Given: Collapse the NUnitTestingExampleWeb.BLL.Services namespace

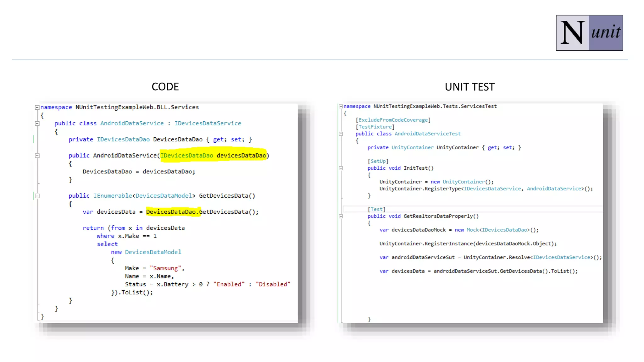Looking at the screenshot, I should click(x=37, y=107).
